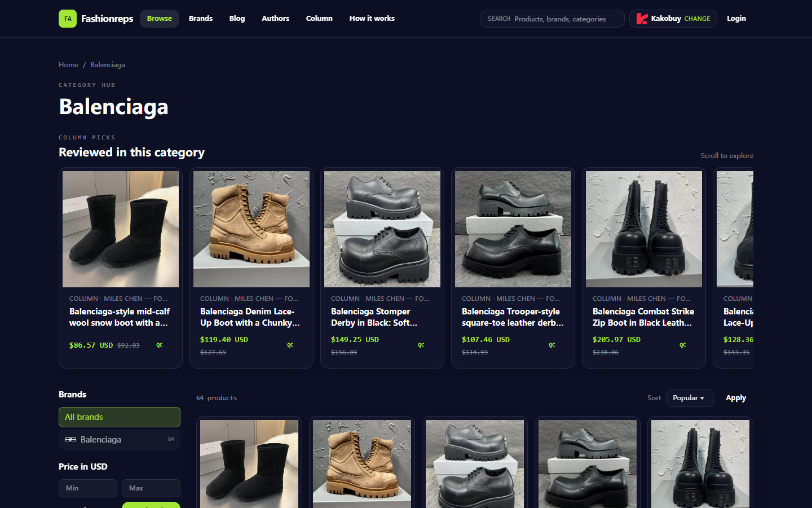812x508 pixels.
Task: Click the Login link
Action: 736,19
